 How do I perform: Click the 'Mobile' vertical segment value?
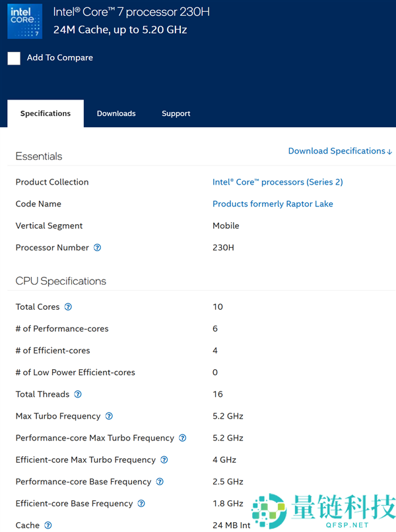226,226
